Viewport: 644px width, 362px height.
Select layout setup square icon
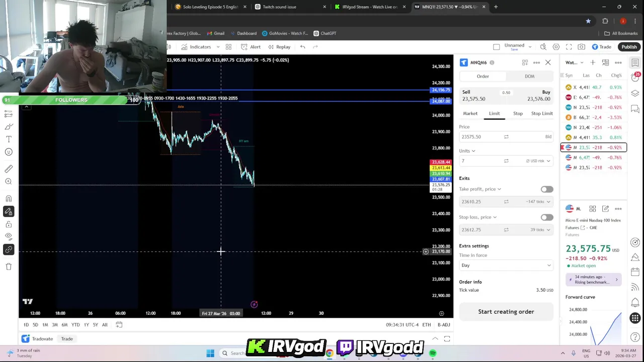click(497, 47)
